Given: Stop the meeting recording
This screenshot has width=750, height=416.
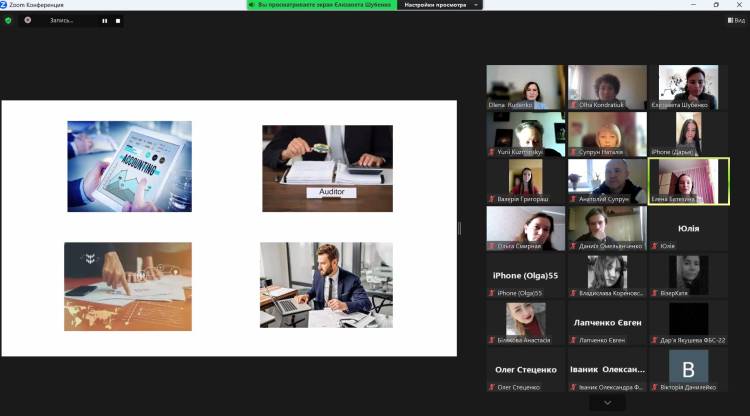Looking at the screenshot, I should coord(117,20).
